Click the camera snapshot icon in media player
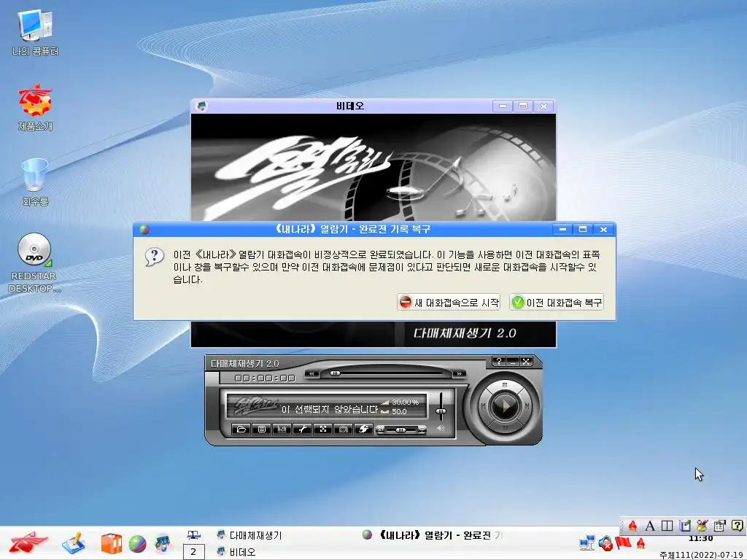 tap(343, 429)
